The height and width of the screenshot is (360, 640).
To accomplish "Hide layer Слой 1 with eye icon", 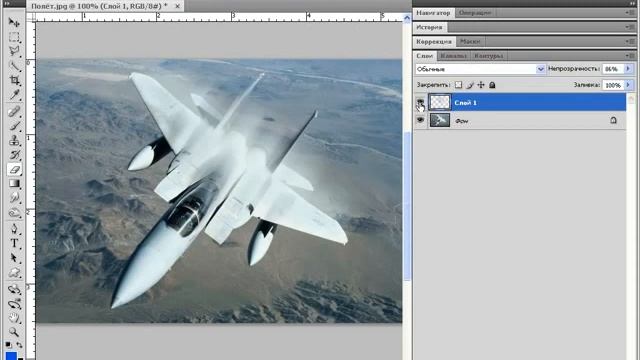I will click(420, 102).
